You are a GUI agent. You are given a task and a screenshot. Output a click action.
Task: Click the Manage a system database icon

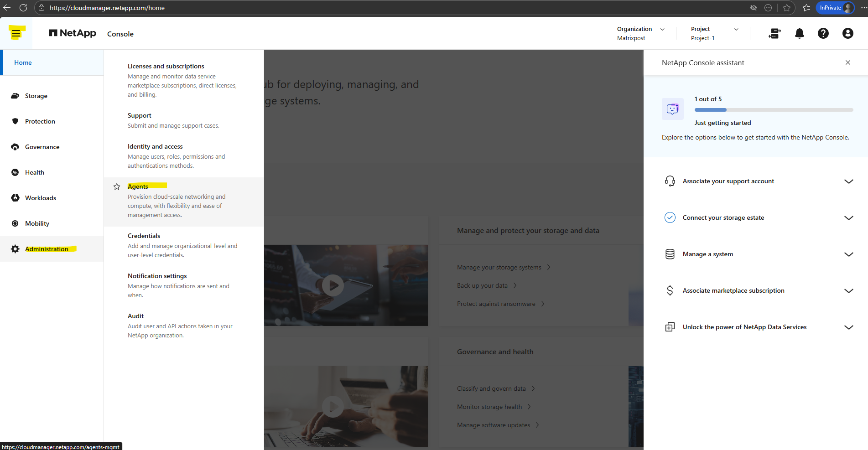click(670, 254)
